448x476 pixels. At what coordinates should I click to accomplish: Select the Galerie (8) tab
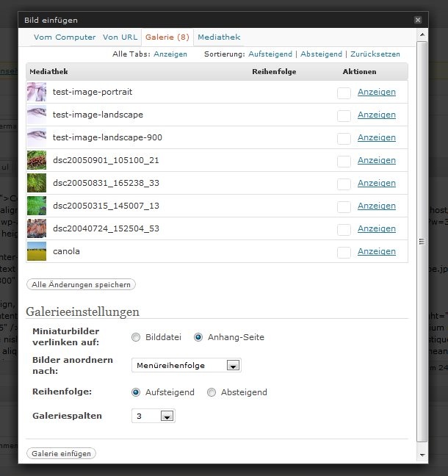point(167,37)
